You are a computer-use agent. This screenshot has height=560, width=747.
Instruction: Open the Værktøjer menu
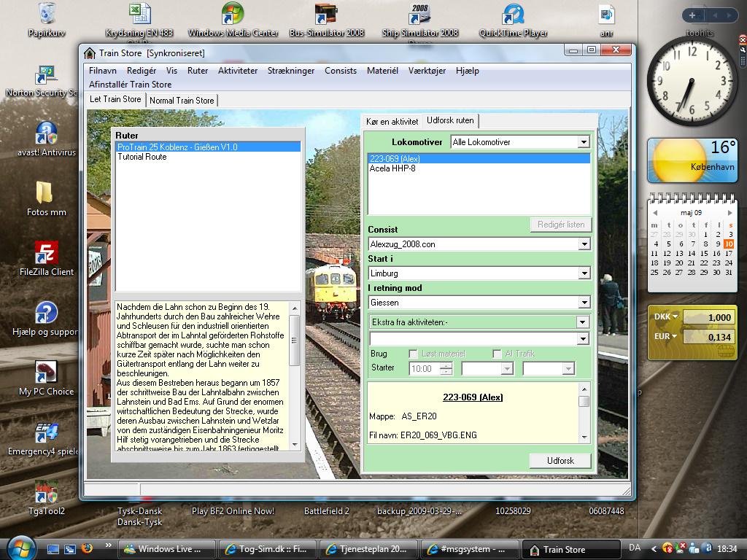tap(427, 71)
